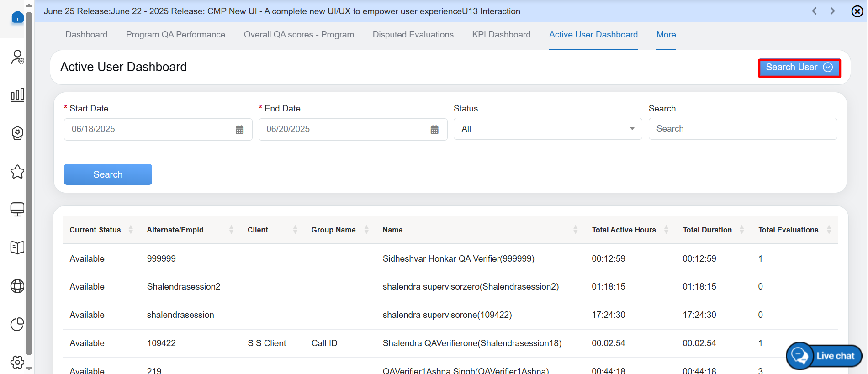Click the star icon in sidebar
This screenshot has width=868, height=374.
click(17, 172)
